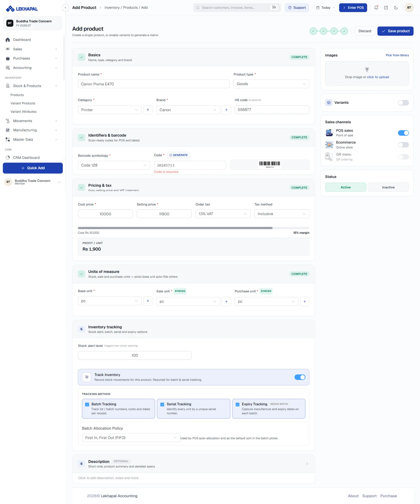The height and width of the screenshot is (504, 420).
Task: Click the Track Inventory cart icon
Action: click(87, 377)
